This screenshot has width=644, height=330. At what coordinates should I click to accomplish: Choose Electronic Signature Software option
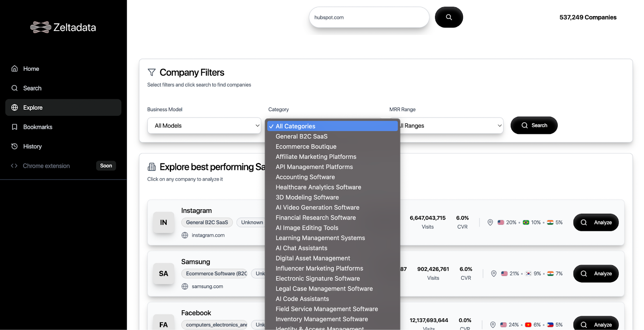(x=332, y=278)
